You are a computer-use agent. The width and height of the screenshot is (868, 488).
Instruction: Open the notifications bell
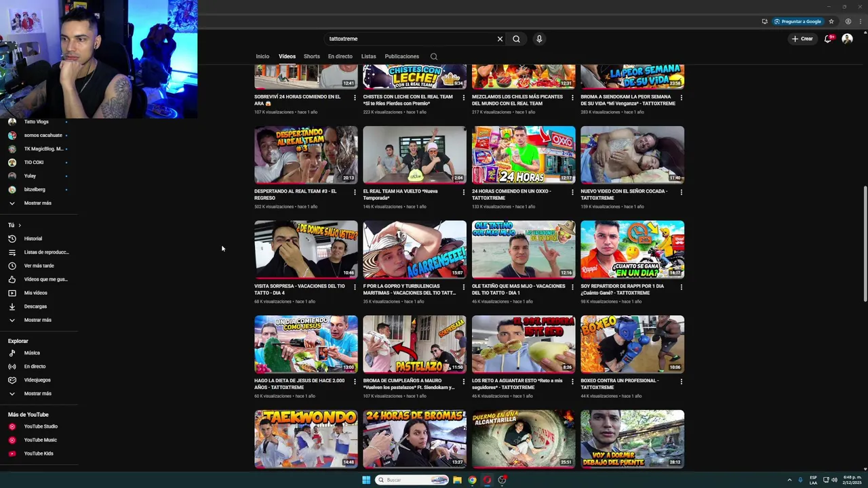pos(827,39)
